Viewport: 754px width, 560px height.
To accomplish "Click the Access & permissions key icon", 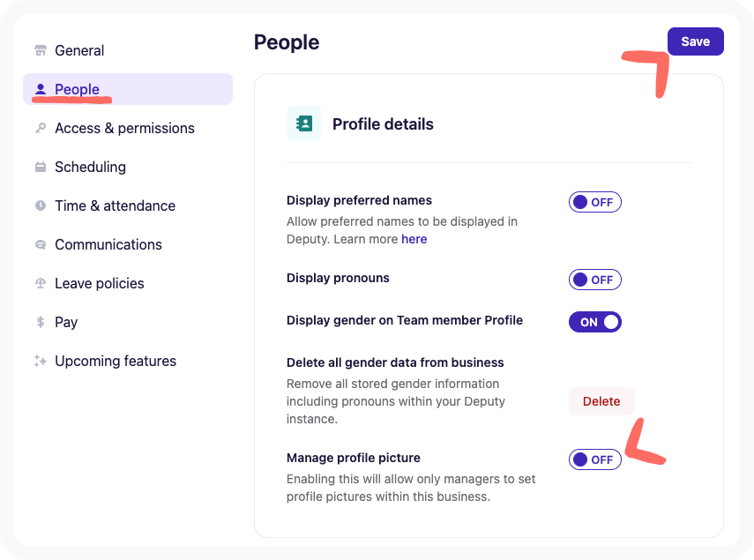I will pos(39,128).
